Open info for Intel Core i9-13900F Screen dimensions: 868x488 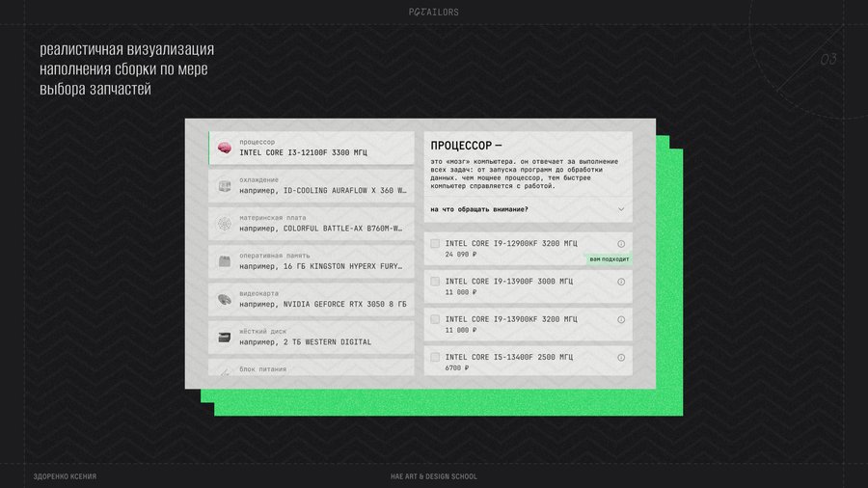coord(621,282)
